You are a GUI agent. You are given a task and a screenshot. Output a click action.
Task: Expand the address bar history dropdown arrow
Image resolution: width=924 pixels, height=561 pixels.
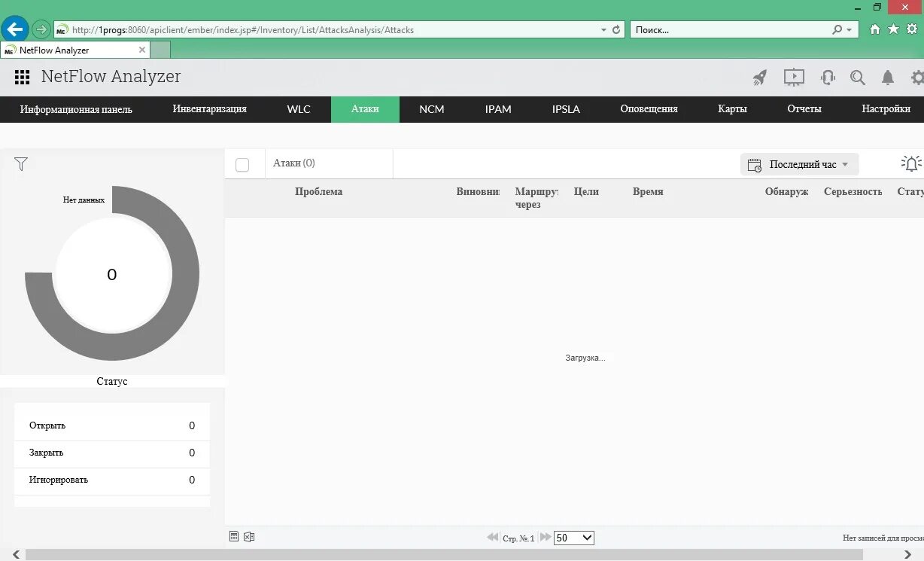tap(603, 30)
